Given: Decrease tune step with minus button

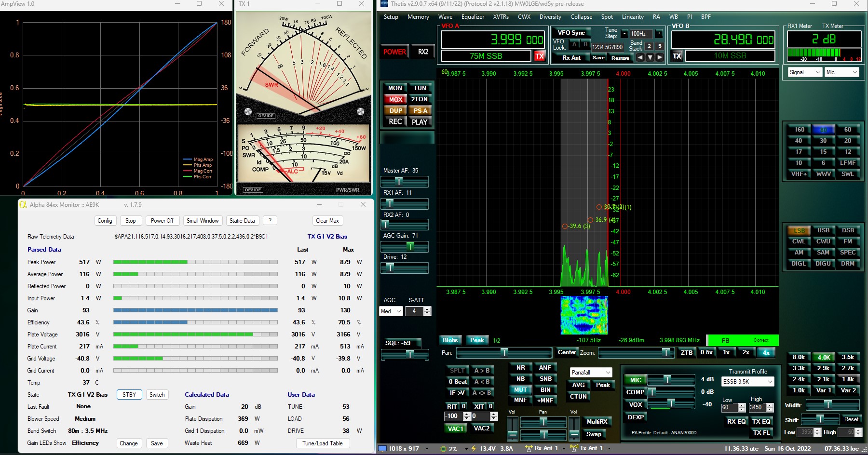Looking at the screenshot, I should click(624, 34).
